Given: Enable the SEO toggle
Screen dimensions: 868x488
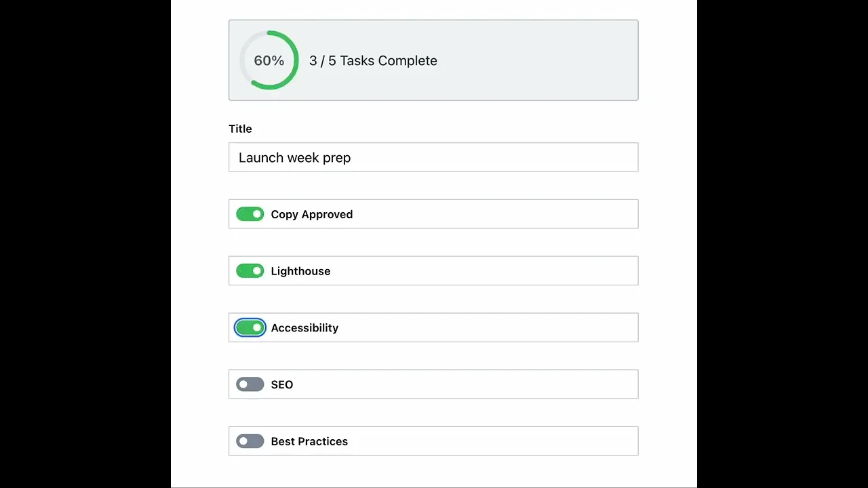Looking at the screenshot, I should click(x=250, y=385).
